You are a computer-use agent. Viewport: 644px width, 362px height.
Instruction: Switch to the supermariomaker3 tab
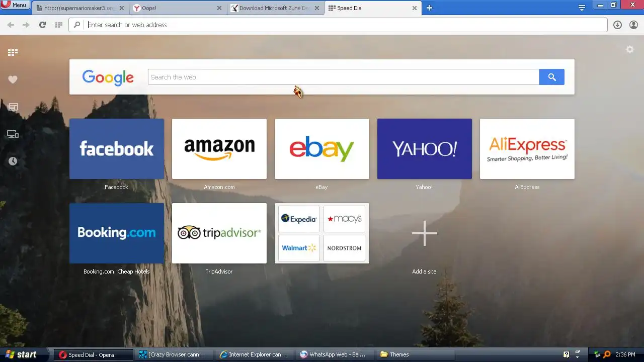point(80,8)
